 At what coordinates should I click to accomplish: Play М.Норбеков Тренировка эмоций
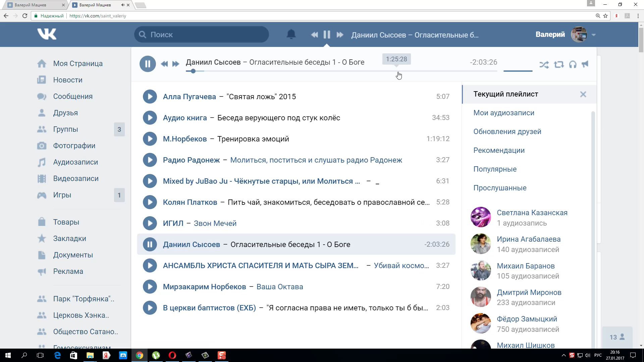click(150, 139)
